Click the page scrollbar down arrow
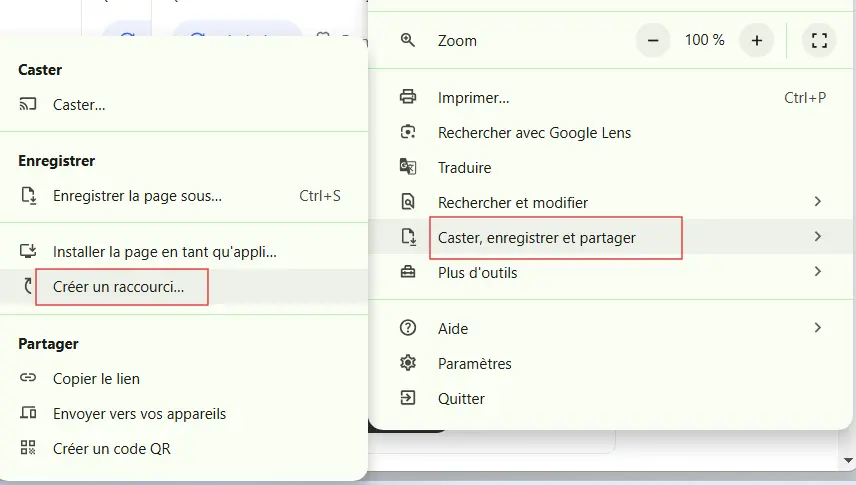 [848, 460]
